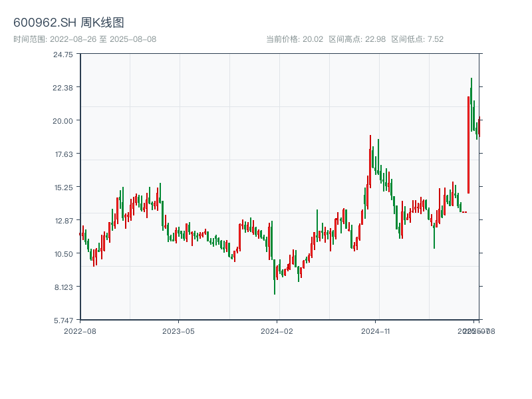
Task: Click the 2024-02 x-axis date label
Action: coord(277,331)
